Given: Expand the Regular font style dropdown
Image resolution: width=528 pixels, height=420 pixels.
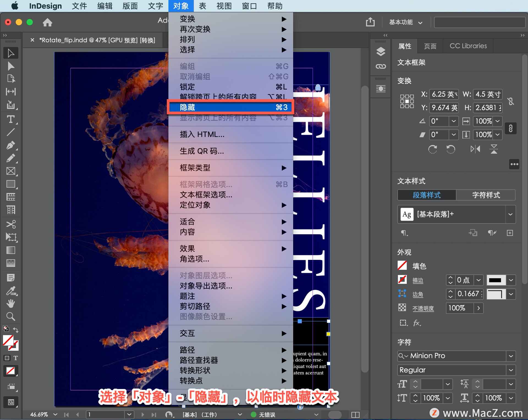Looking at the screenshot, I should (511, 370).
